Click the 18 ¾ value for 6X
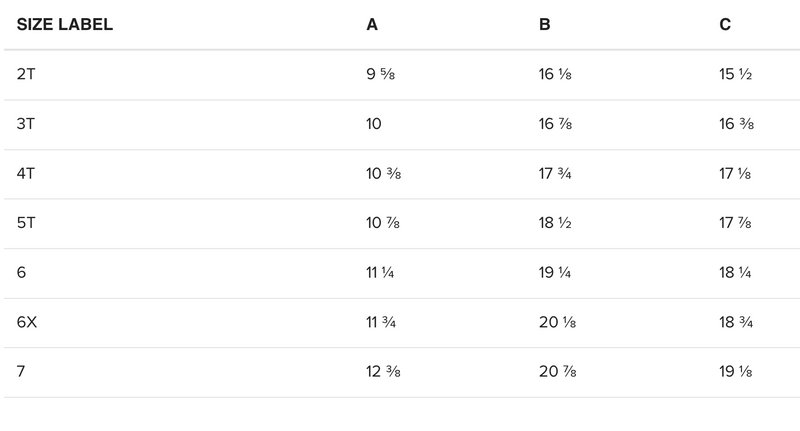The height and width of the screenshot is (431, 800). click(737, 323)
